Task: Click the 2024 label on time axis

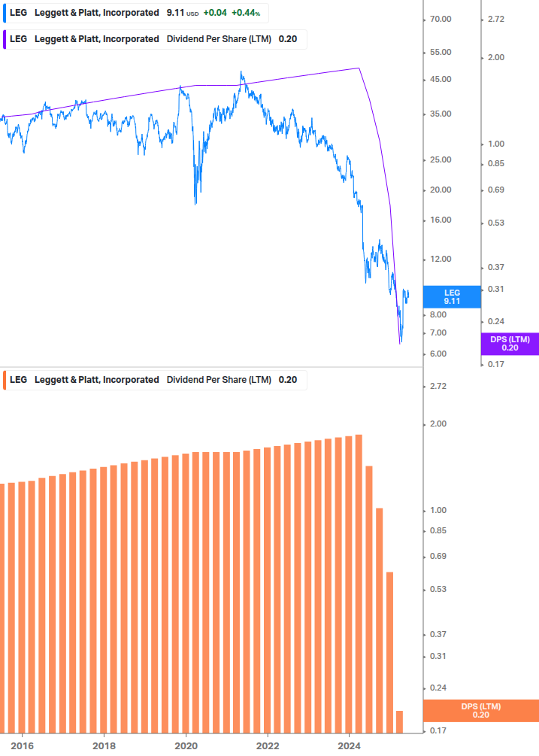Action: (x=350, y=746)
